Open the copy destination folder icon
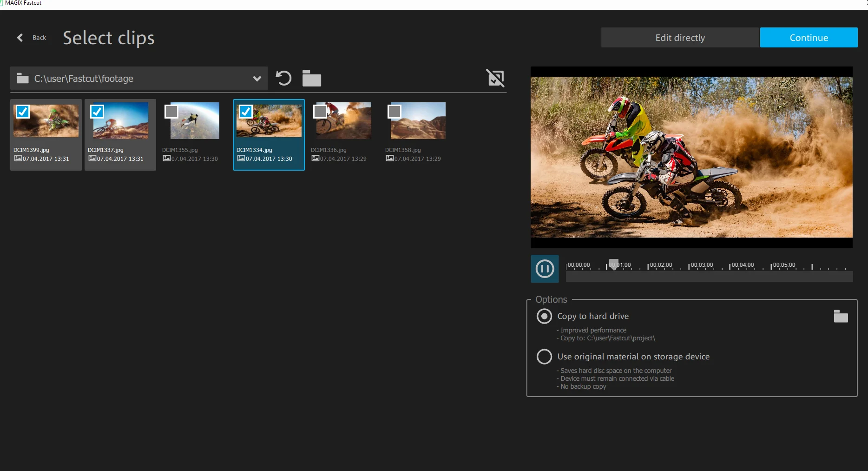The image size is (868, 471). coord(841,316)
